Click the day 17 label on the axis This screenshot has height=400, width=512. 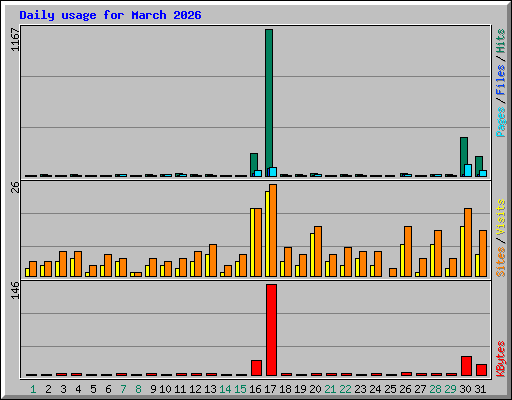(270, 389)
